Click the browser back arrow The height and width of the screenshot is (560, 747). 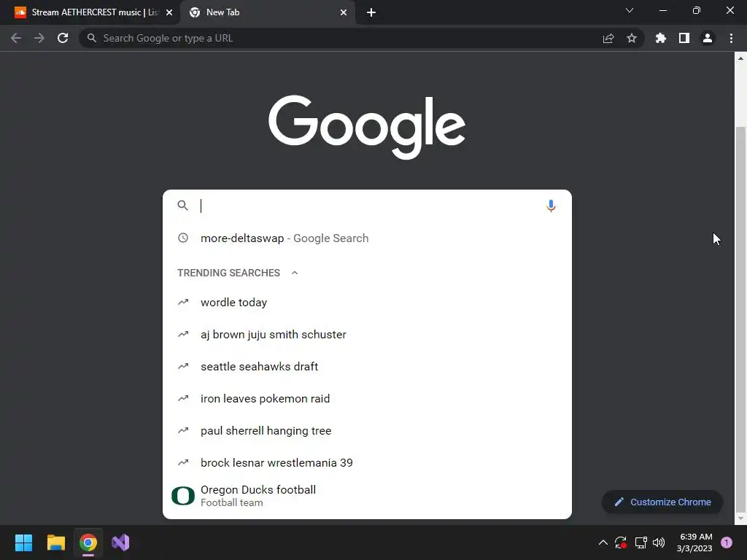pos(16,38)
